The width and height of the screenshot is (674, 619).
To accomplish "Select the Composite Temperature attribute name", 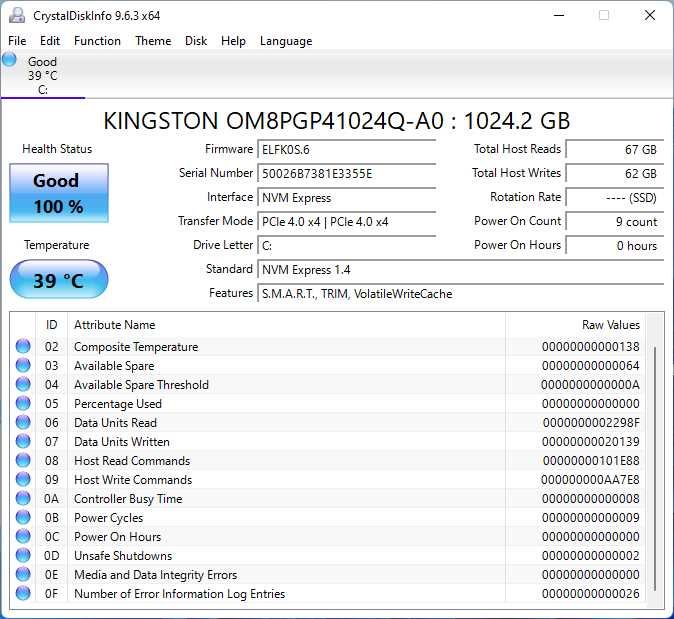I will (136, 346).
